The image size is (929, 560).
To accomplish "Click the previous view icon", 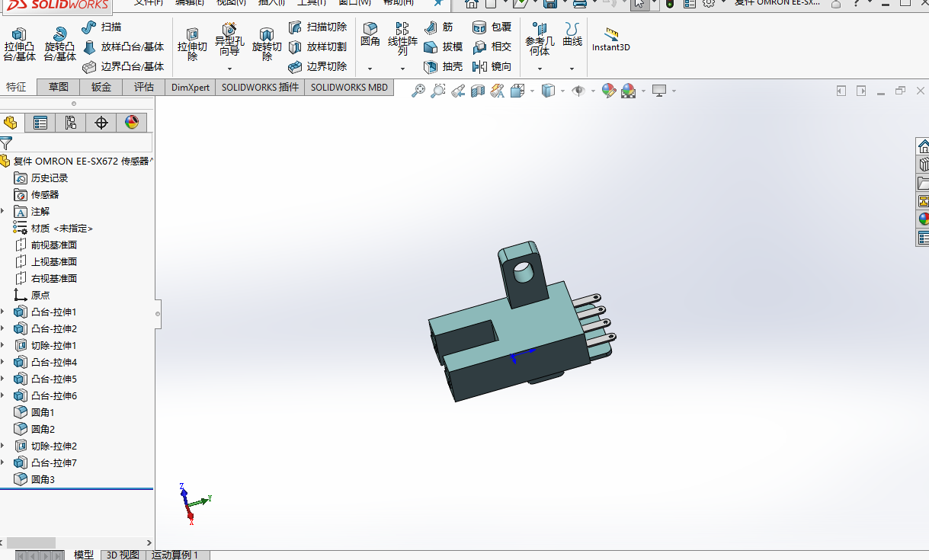I will (x=458, y=91).
